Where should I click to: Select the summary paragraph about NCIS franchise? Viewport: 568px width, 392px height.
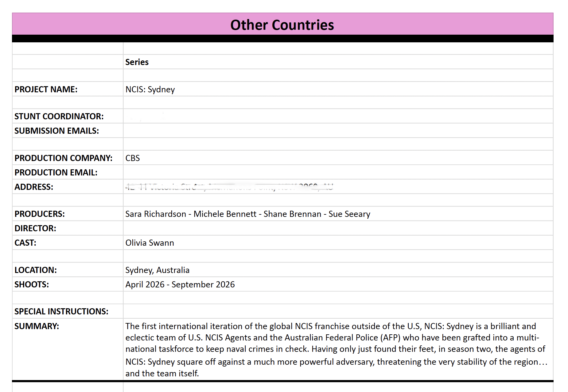338,350
